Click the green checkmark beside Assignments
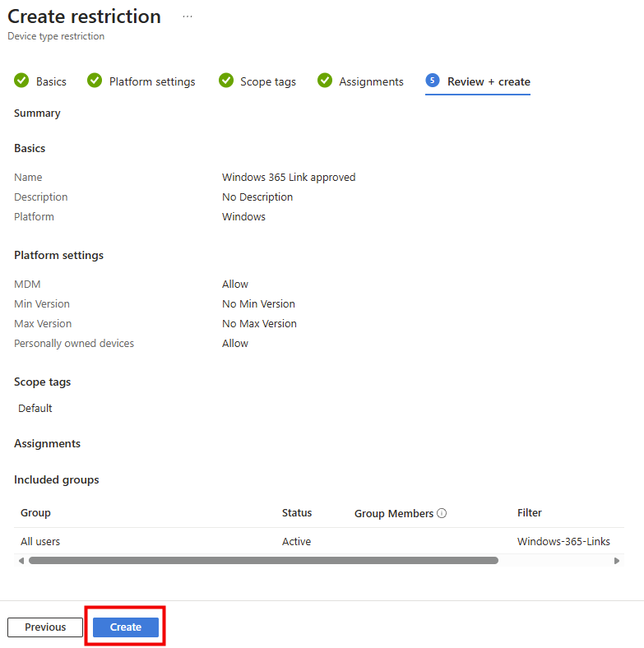This screenshot has width=644, height=648. coord(325,81)
